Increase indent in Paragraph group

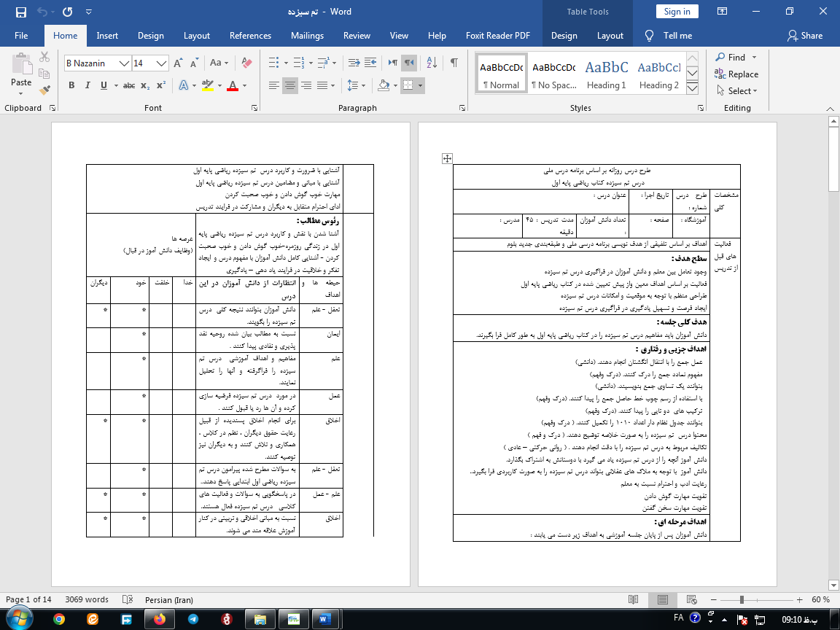click(371, 63)
